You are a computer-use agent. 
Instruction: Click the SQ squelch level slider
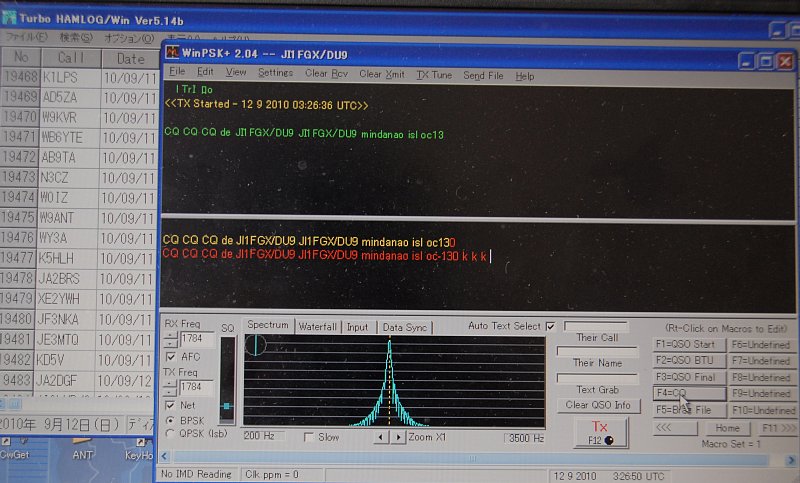point(227,406)
